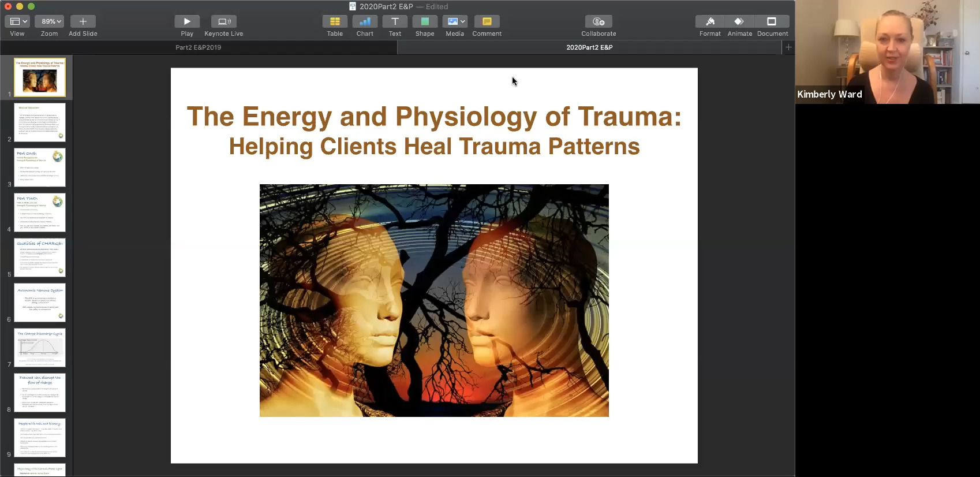Switch to the Part2 E&P2019 tab
This screenshot has height=477, width=980.
tap(199, 47)
